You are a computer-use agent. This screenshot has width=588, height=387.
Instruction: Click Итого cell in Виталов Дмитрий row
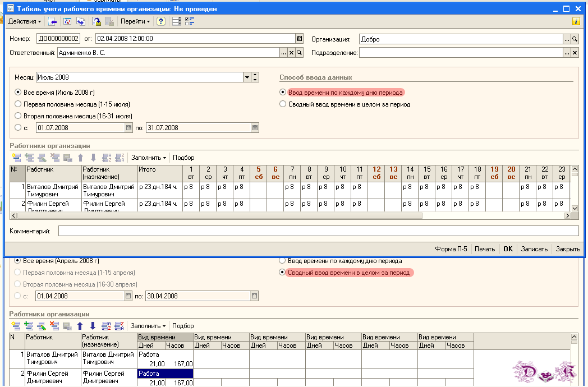coord(160,191)
